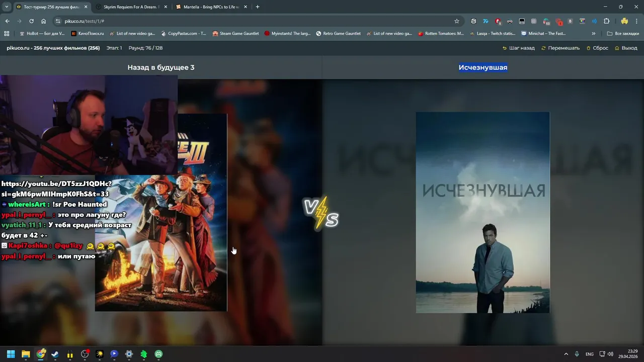This screenshot has width=644, height=362.
Task: Switch to the Skyrim Requiem For A Dream tab
Action: click(131, 7)
